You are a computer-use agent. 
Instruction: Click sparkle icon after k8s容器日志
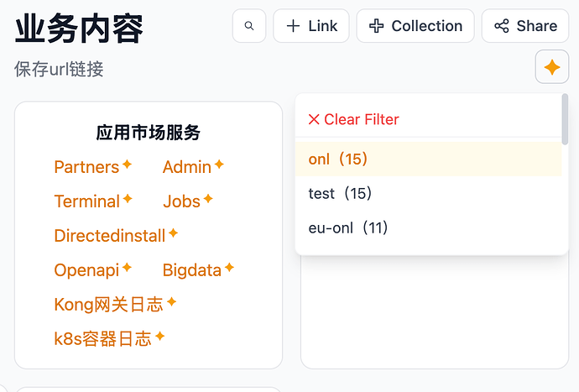tap(159, 337)
